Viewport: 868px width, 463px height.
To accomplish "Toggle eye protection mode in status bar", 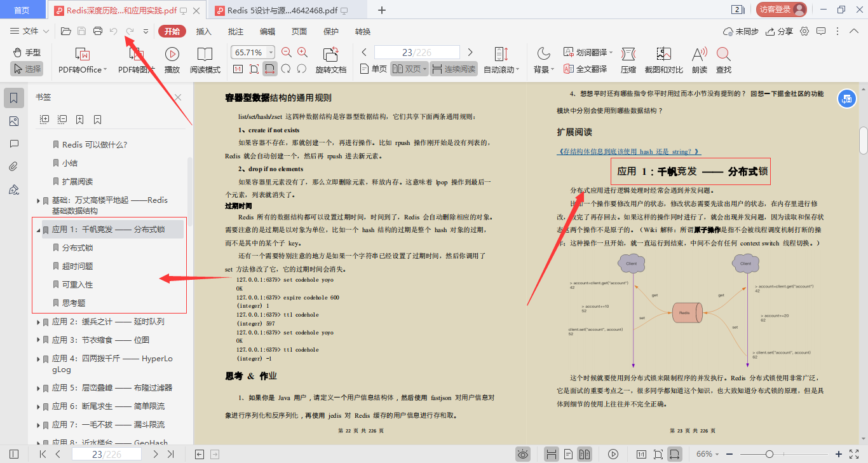I will 523,454.
